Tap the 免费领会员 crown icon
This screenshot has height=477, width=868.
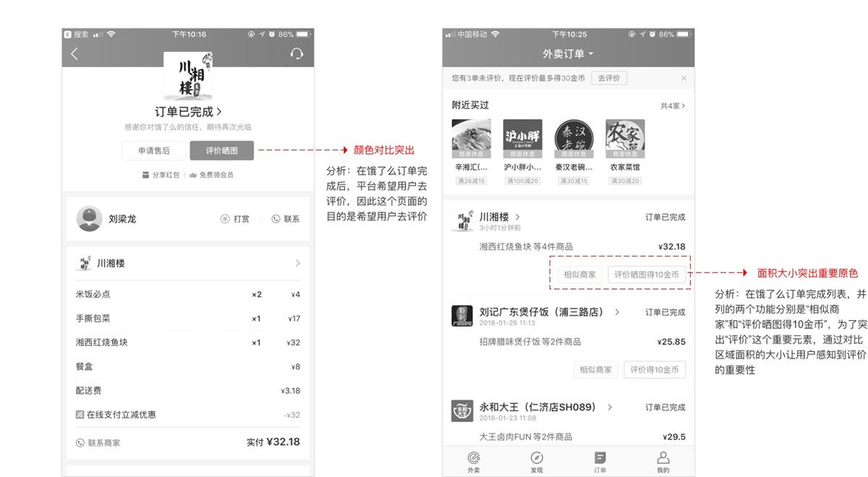[193, 174]
